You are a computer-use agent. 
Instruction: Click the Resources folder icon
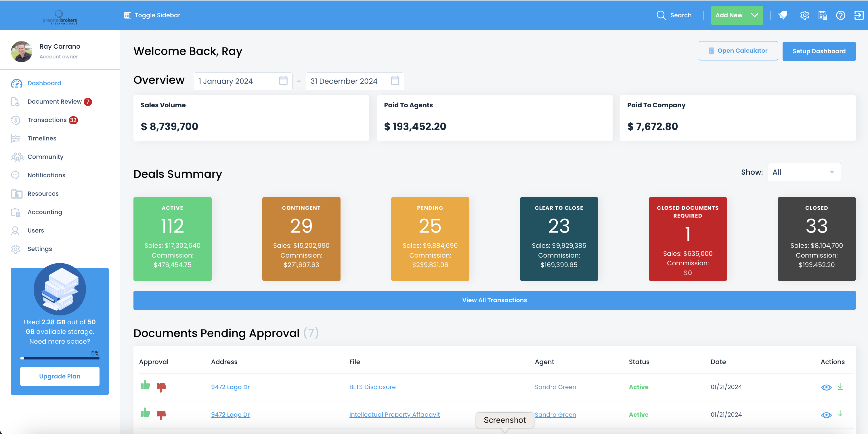tap(16, 194)
